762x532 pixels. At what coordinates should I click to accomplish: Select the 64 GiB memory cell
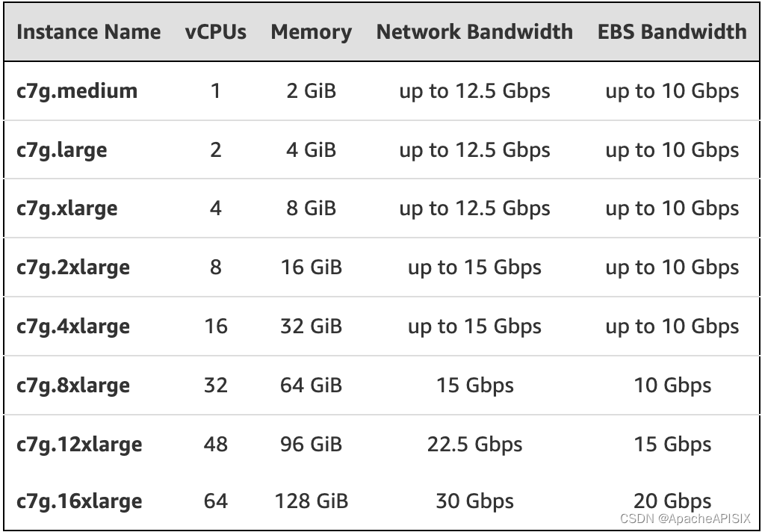[x=311, y=386]
